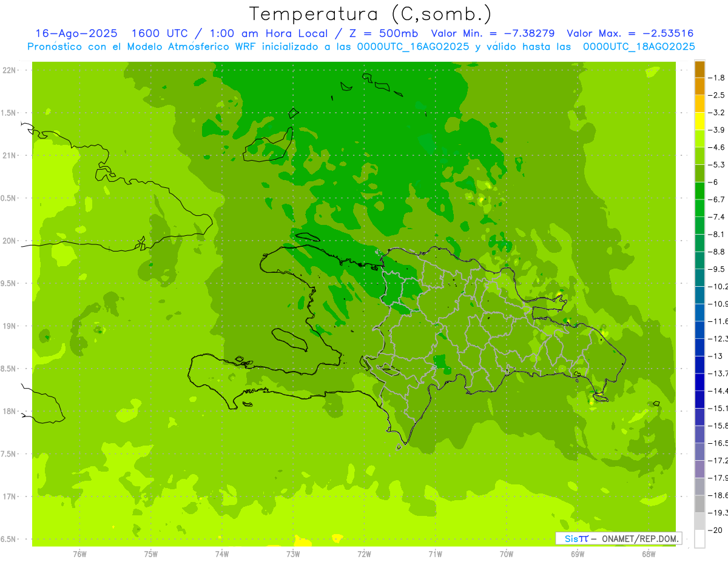Click the '19N' latitude label
The height and width of the screenshot is (562, 728).
(8, 326)
